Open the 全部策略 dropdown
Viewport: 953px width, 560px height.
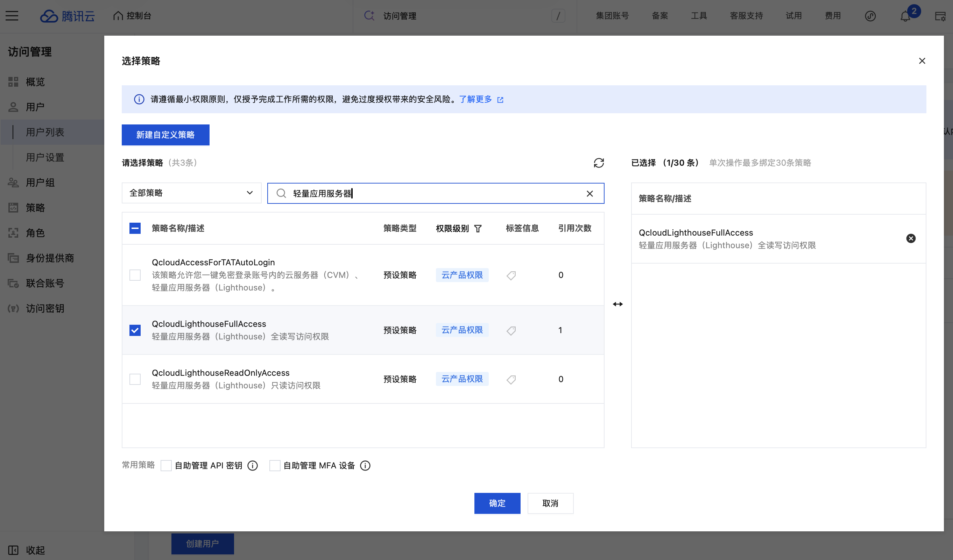point(191,193)
